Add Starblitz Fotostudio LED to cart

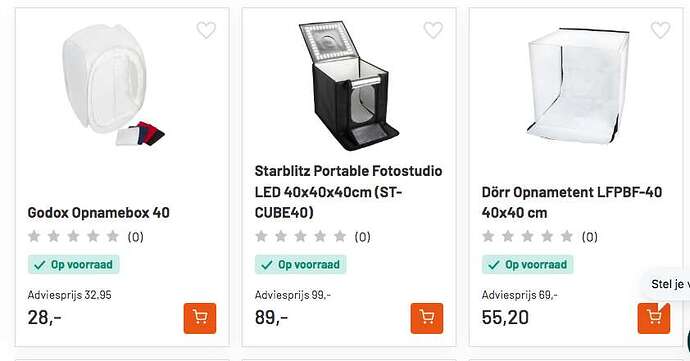click(427, 318)
